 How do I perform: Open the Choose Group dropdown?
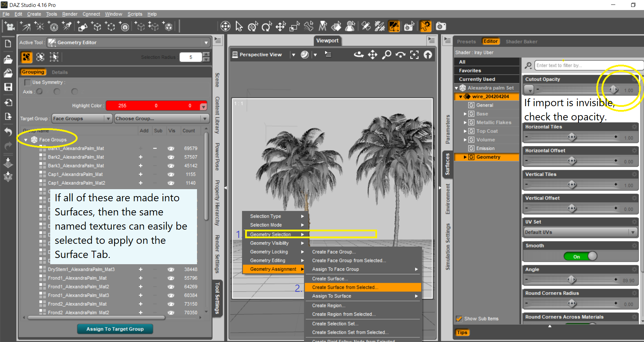pos(162,119)
